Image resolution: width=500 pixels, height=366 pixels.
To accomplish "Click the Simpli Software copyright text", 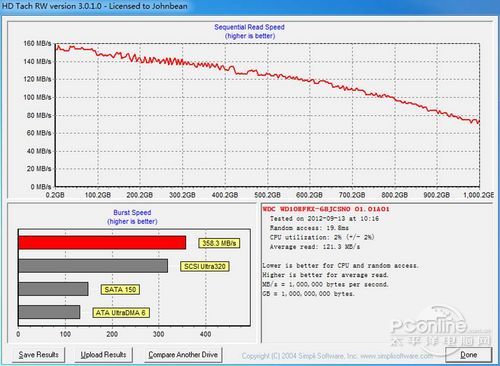I will 337,356.
